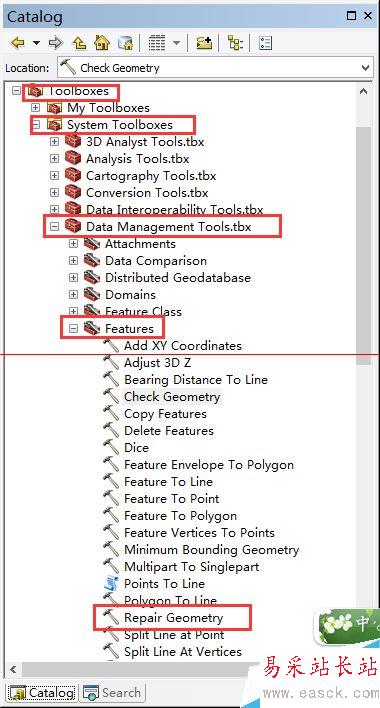
Task: Switch to the Catalog tab
Action: (42, 693)
